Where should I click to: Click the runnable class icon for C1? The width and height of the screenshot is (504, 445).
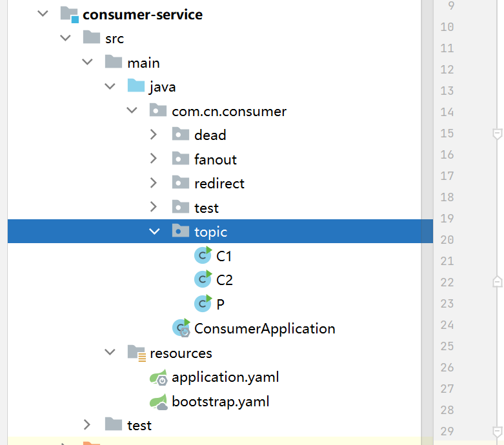coord(203,255)
